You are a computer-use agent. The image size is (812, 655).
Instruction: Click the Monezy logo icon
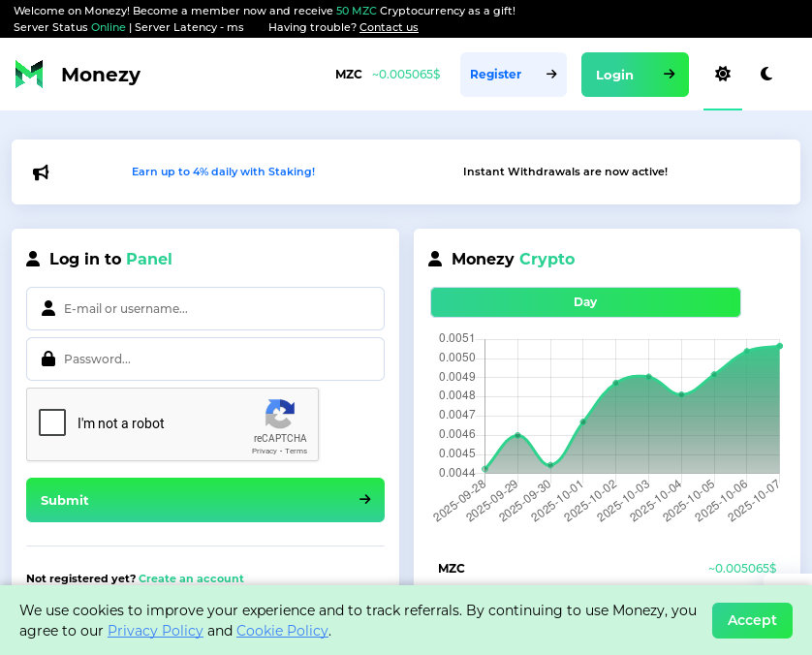tap(29, 75)
